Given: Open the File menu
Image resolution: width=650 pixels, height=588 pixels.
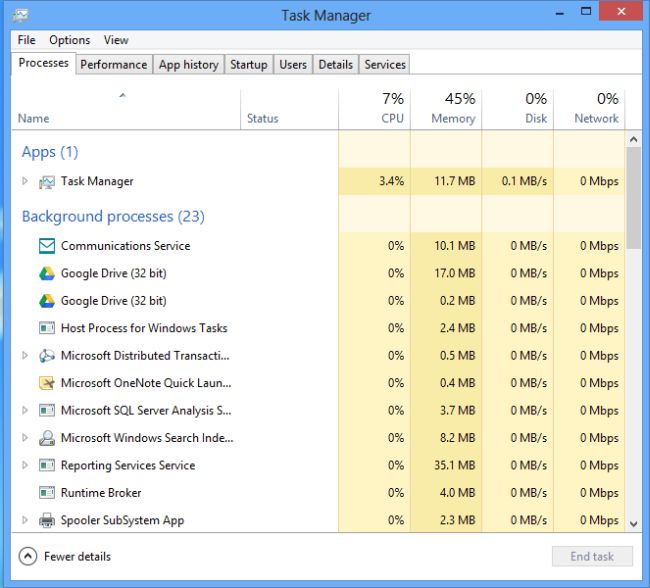Looking at the screenshot, I should [x=27, y=40].
